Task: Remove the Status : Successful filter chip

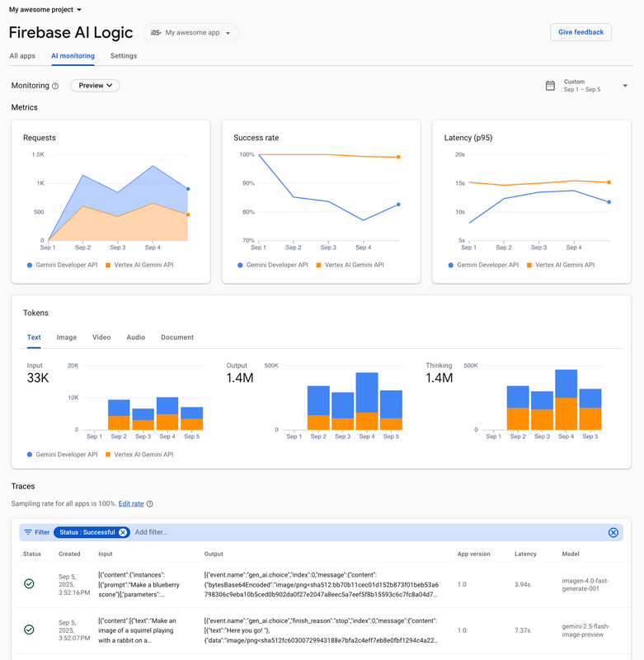Action: pyautogui.click(x=122, y=532)
